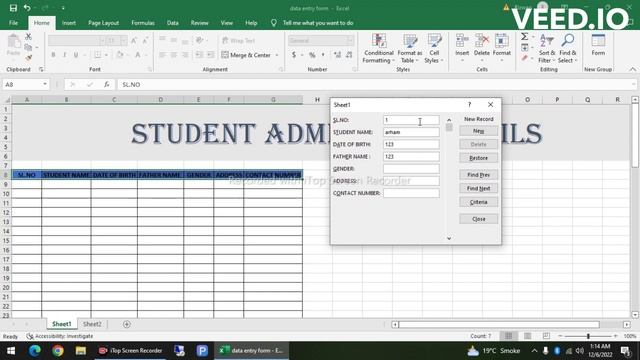Click the Find Prev button

point(478,175)
